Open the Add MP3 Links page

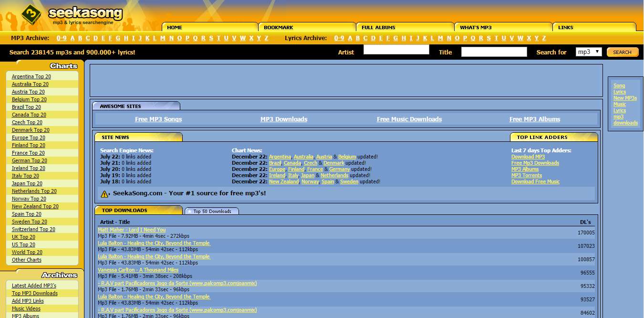(x=28, y=301)
